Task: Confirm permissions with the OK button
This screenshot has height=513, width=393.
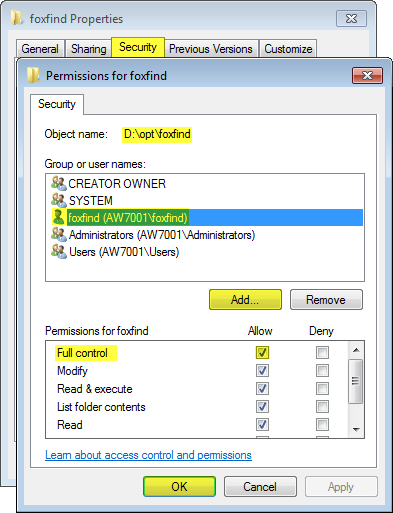Action: pos(179,487)
